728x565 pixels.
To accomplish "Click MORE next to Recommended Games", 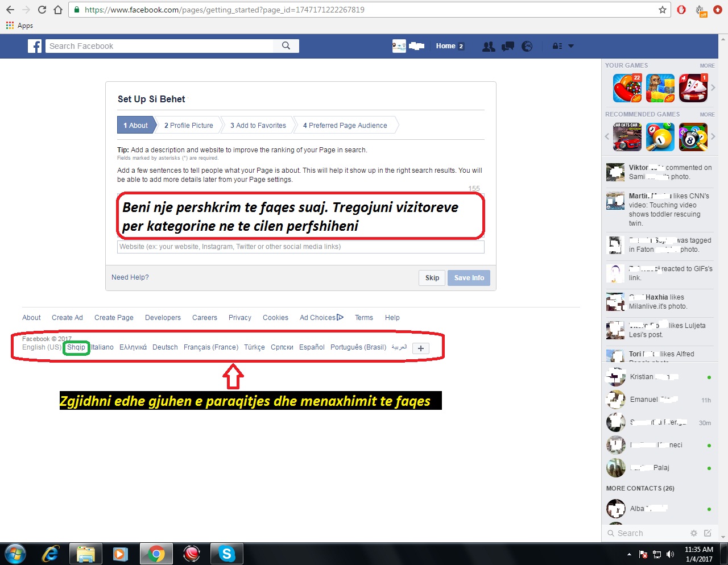I will coord(707,115).
